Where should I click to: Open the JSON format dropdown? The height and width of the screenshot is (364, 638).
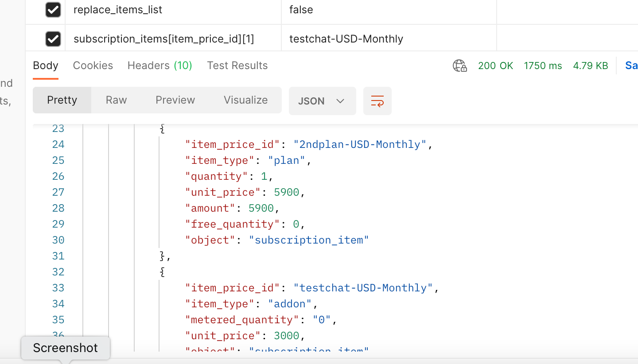(x=322, y=101)
